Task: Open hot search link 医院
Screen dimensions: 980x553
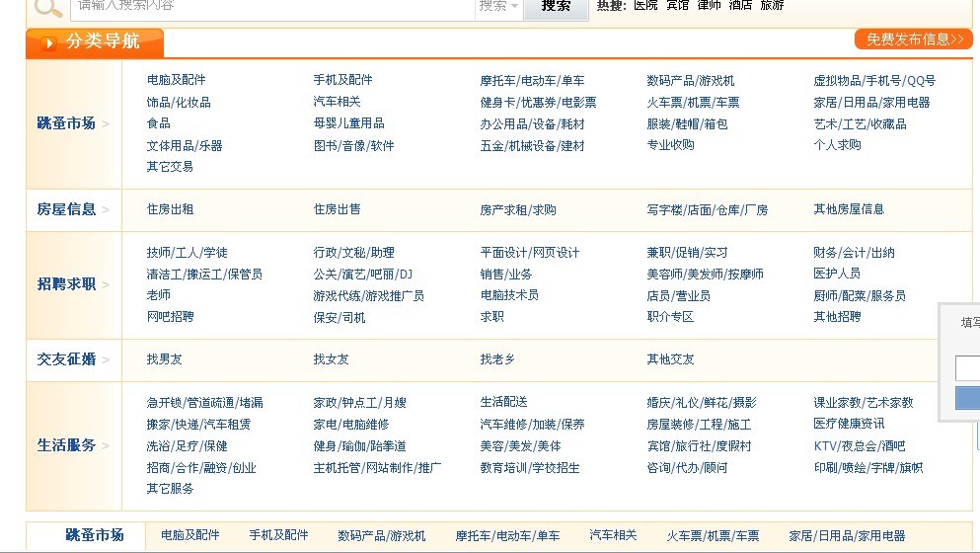Action: (x=645, y=6)
